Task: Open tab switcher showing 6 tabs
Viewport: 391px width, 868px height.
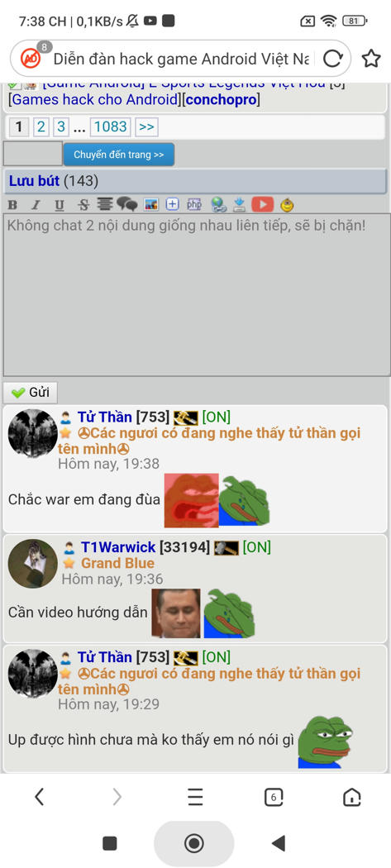Action: coord(274,797)
